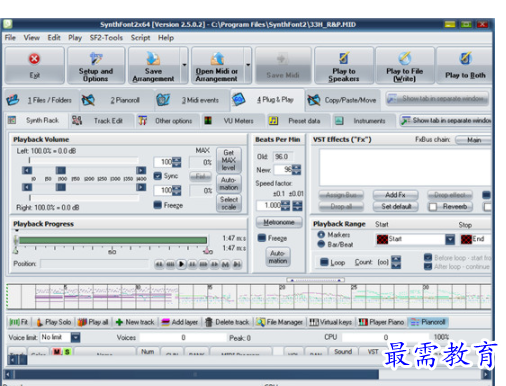Screen dimensions: 506x386
Task: Click left arrow of Left volume slider
Action: pyautogui.click(x=27, y=170)
